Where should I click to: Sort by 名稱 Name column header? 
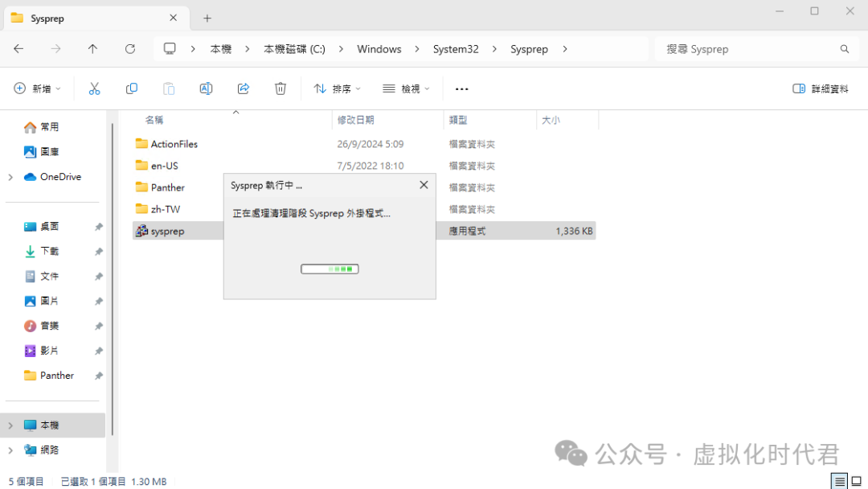click(x=154, y=120)
